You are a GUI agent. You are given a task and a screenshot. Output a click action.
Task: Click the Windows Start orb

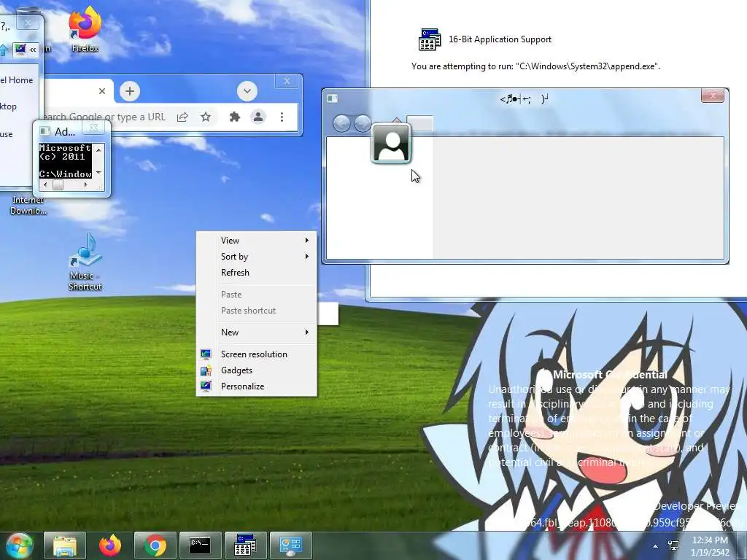point(19,545)
